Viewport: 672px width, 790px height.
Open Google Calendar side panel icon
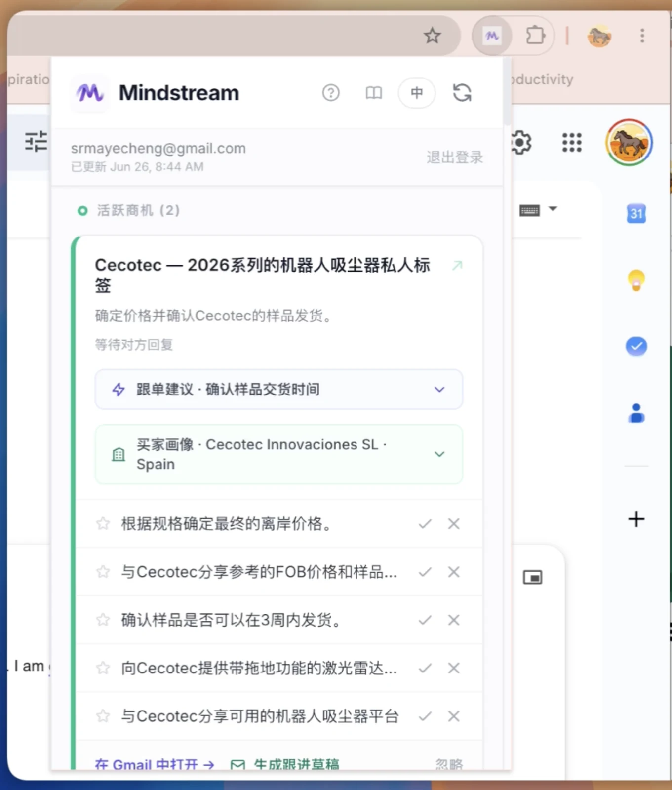(636, 213)
